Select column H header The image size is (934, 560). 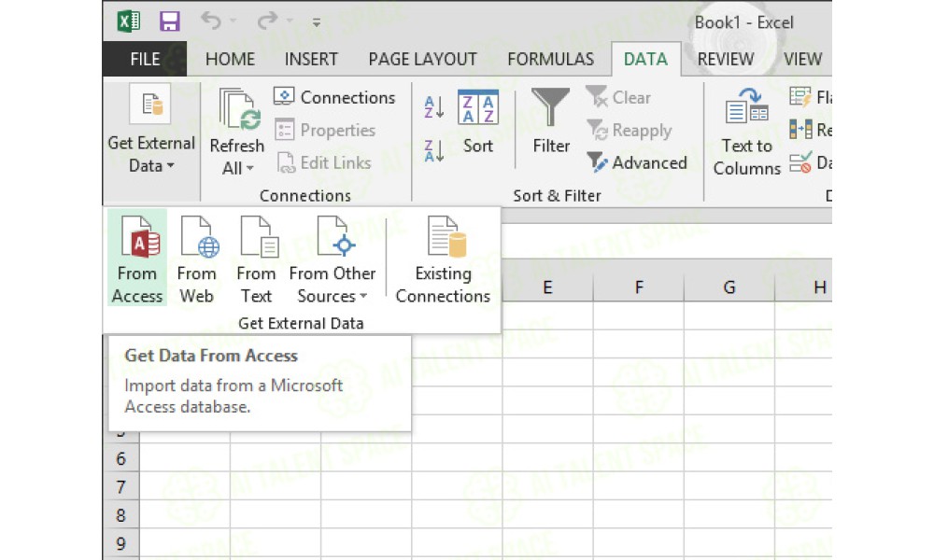pyautogui.click(x=804, y=287)
